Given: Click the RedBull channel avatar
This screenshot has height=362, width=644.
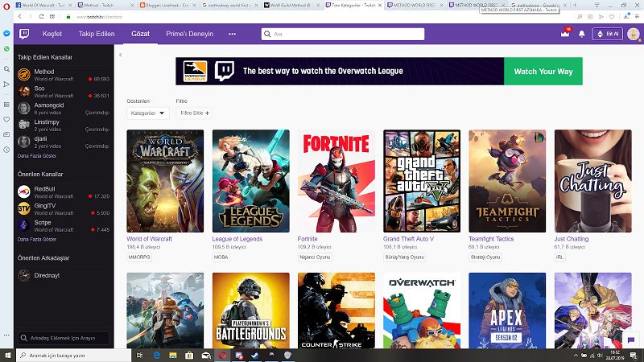Looking at the screenshot, I should pyautogui.click(x=24, y=192).
